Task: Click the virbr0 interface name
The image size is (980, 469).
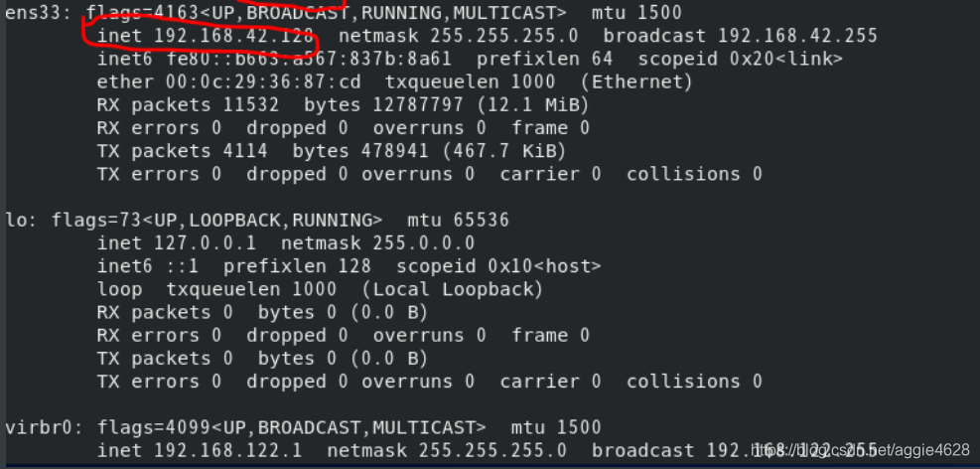Action: coord(45,427)
